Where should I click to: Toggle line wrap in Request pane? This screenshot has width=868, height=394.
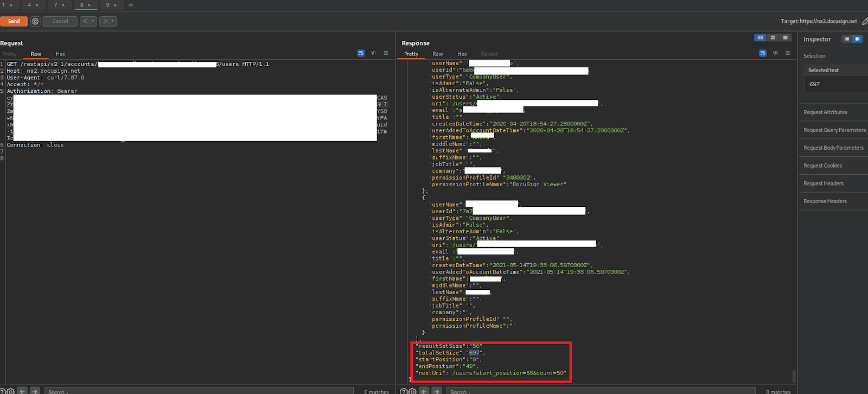361,53
